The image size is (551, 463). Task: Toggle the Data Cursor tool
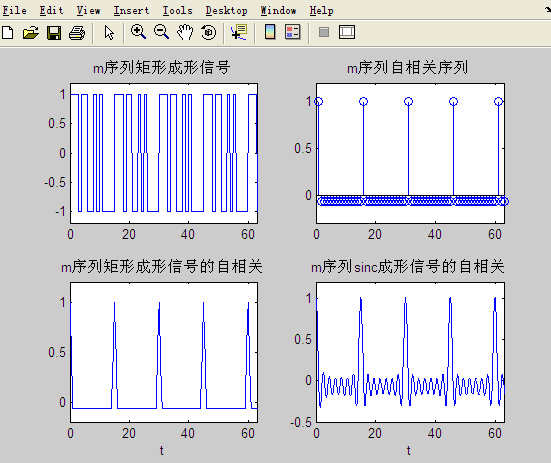click(x=239, y=32)
